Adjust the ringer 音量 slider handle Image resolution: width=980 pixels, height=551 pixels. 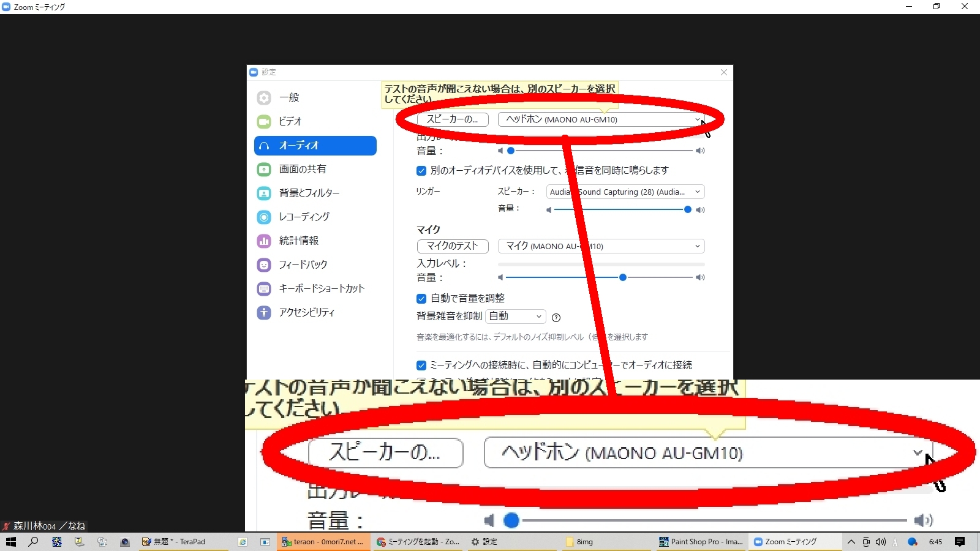coord(688,209)
